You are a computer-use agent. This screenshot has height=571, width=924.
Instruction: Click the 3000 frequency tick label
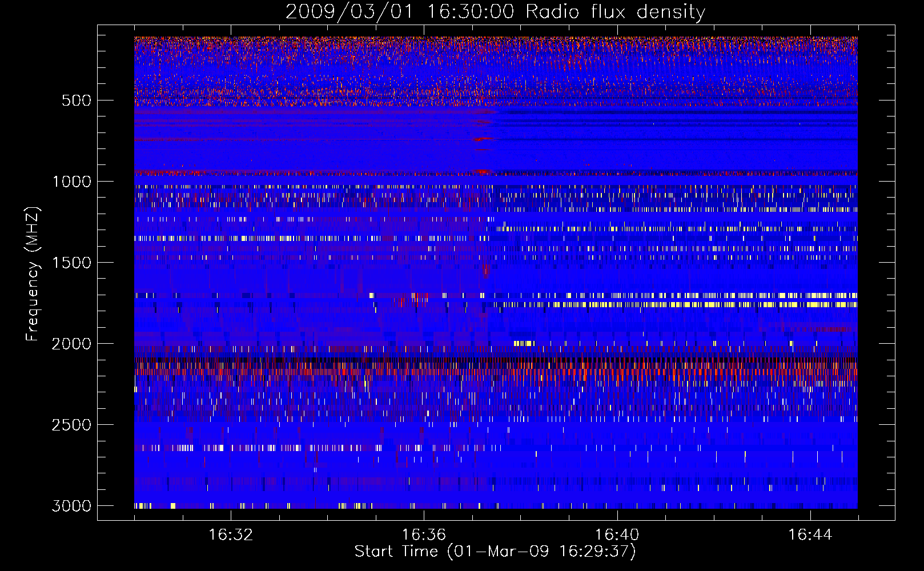click(x=71, y=506)
